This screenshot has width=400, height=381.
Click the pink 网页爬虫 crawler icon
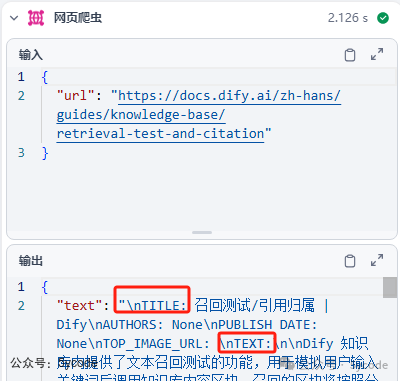36,18
